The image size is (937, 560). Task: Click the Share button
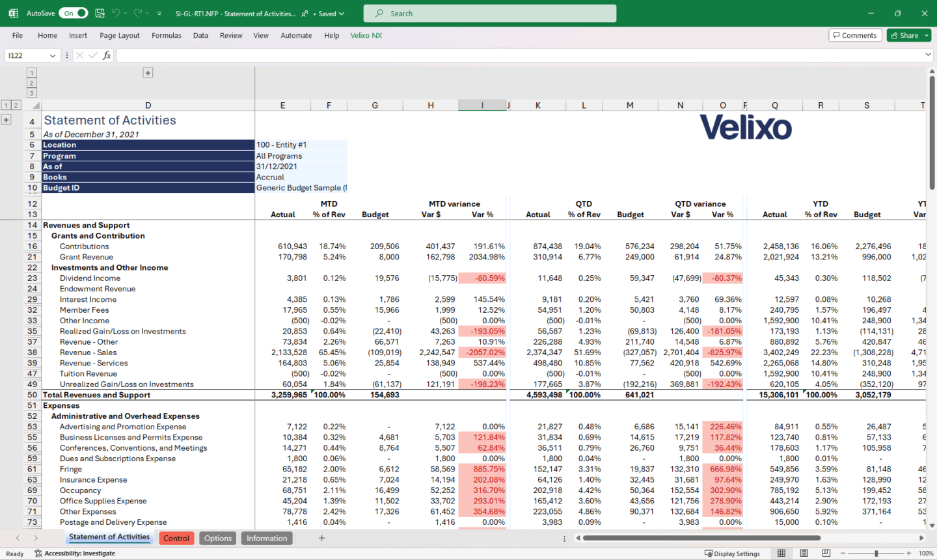904,35
